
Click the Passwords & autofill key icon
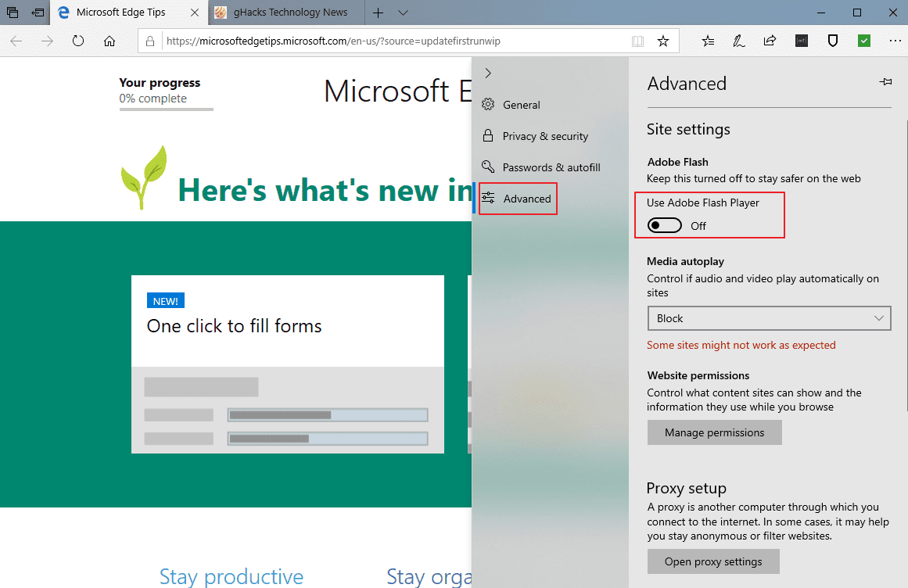tap(488, 167)
